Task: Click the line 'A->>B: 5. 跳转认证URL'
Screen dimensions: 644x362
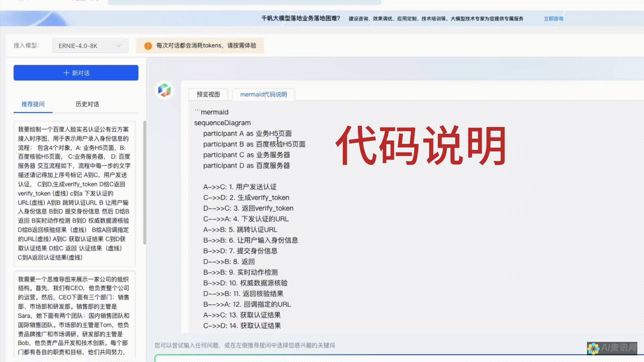Action: click(240, 230)
